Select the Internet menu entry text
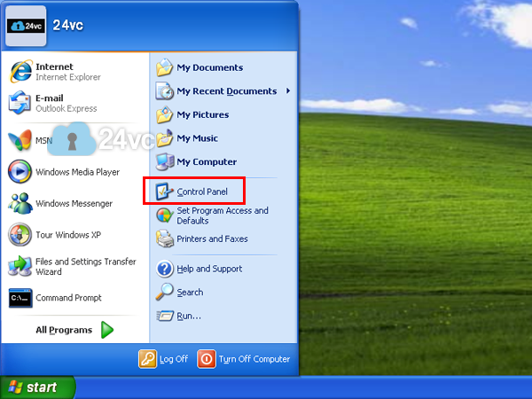This screenshot has width=532, height=399. point(54,66)
